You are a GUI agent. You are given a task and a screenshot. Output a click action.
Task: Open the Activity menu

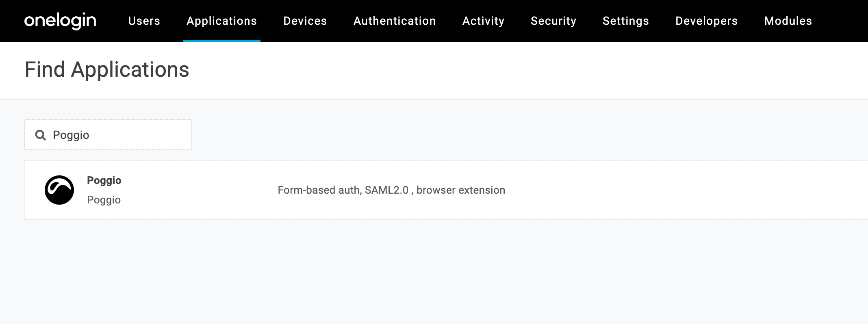click(x=483, y=21)
